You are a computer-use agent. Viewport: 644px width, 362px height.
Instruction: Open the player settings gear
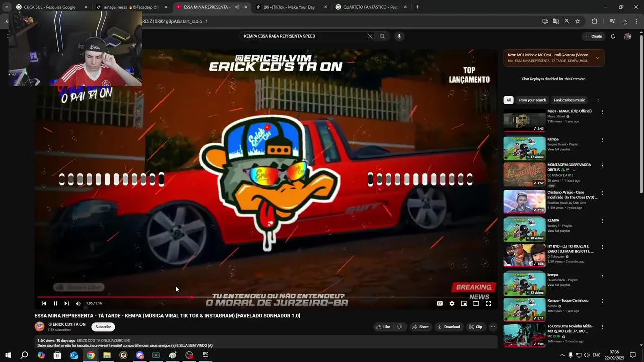(452, 303)
